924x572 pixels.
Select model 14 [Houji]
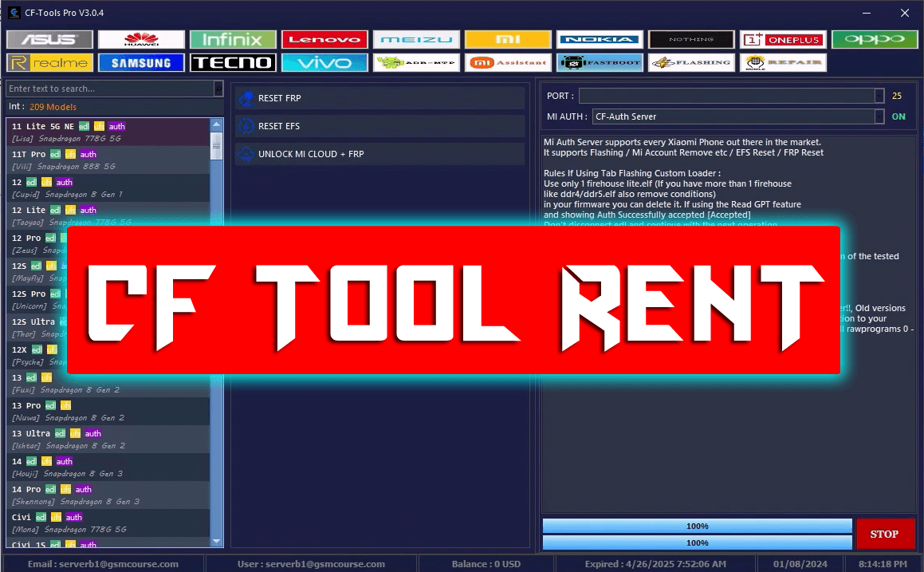pos(108,467)
